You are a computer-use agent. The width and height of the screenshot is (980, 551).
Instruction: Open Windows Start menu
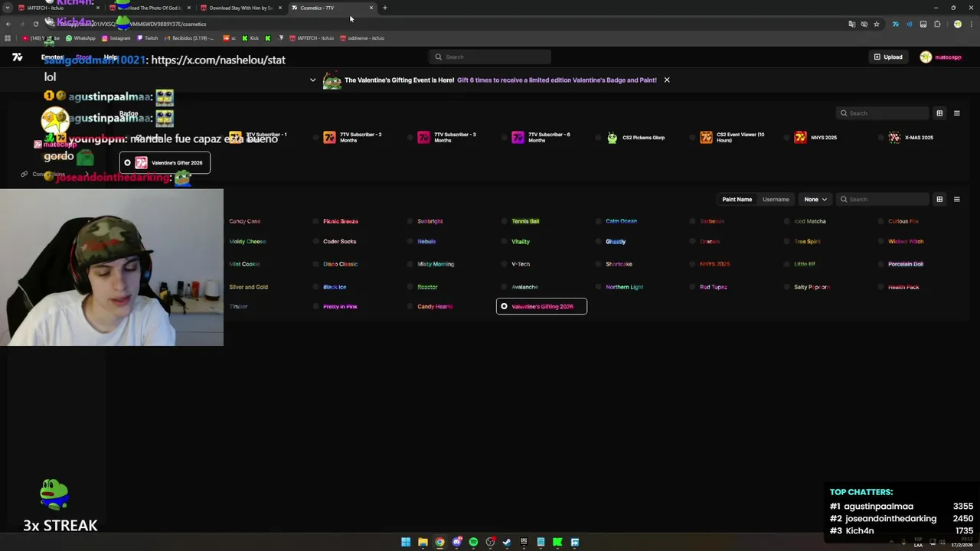coord(406,542)
